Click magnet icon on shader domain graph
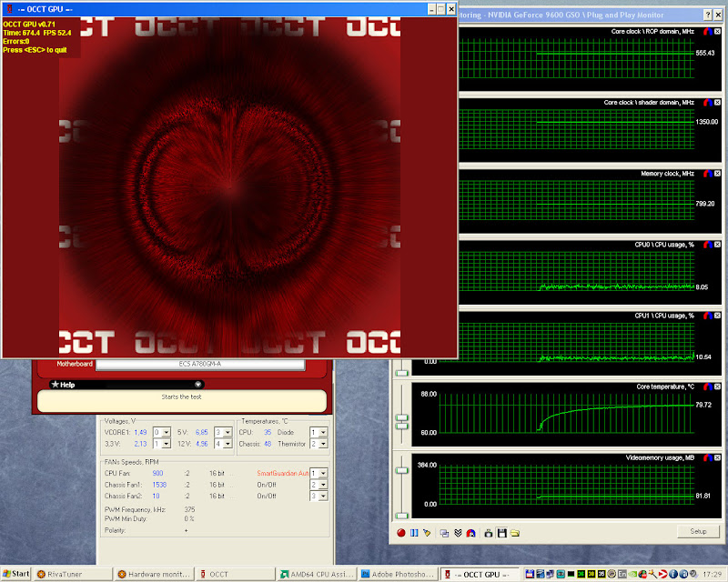 [x=708, y=103]
